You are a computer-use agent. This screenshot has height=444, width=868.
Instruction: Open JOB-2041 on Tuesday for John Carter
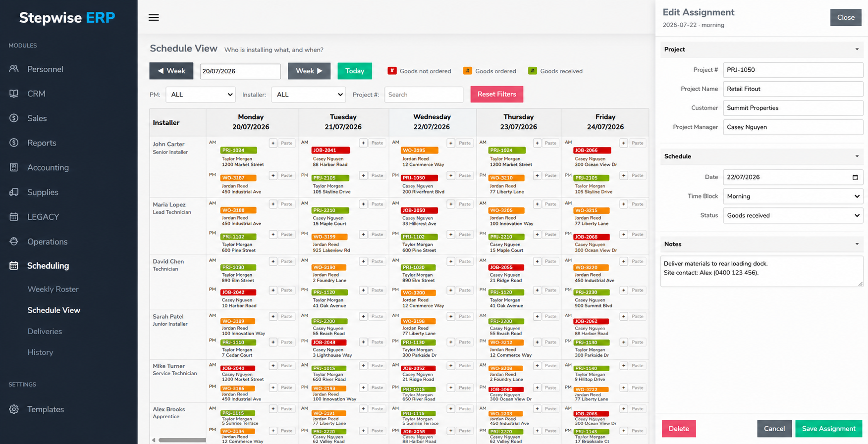pyautogui.click(x=331, y=150)
